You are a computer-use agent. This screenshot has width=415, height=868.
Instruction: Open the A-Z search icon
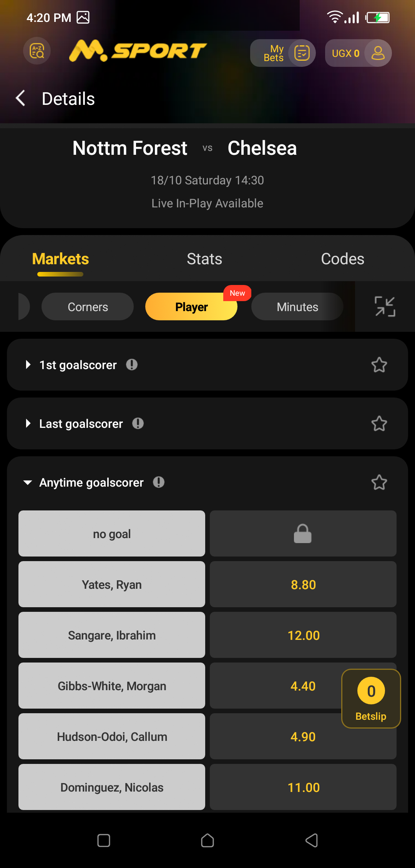tap(37, 51)
